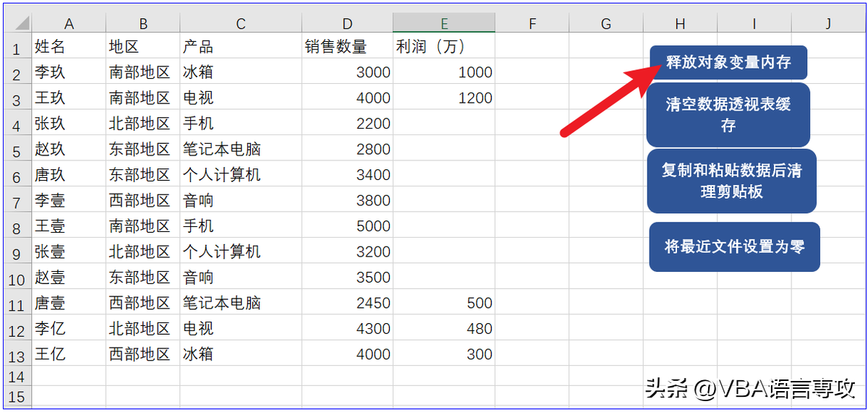Select the cell with name 张玖

[x=69, y=124]
